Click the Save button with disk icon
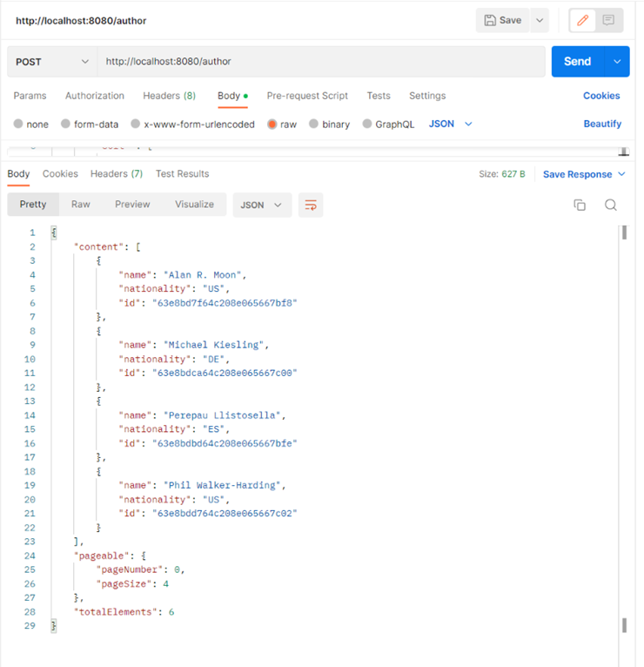 click(x=503, y=20)
